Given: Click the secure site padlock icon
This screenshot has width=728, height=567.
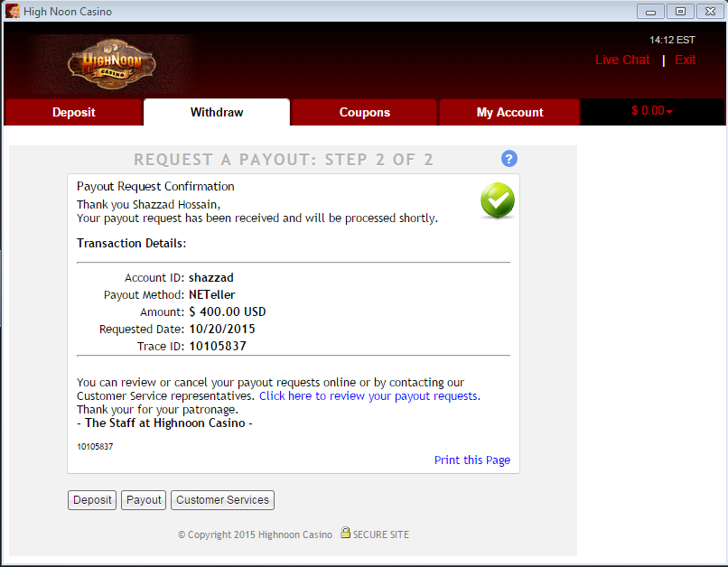Looking at the screenshot, I should click(x=345, y=532).
